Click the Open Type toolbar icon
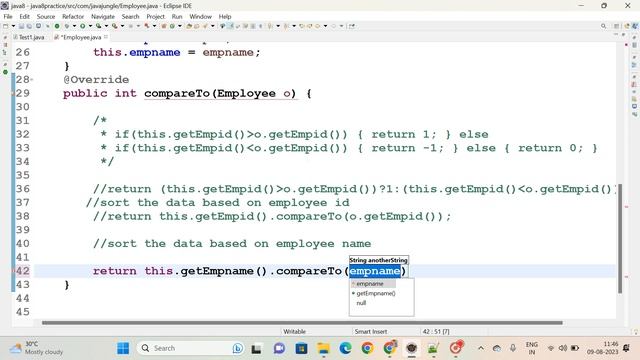 pyautogui.click(x=189, y=26)
